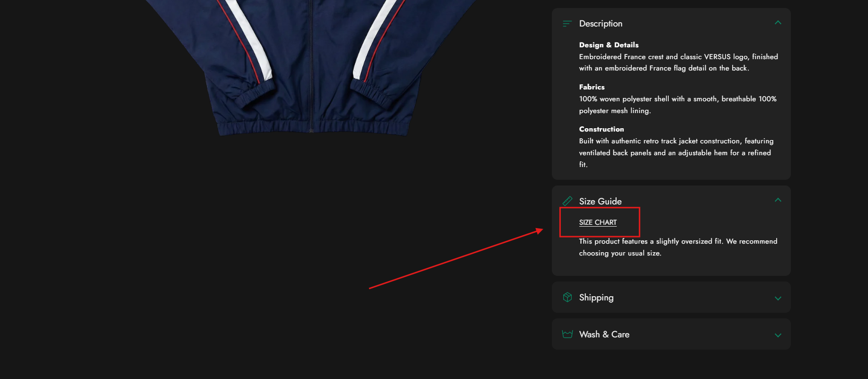Collapse the Description section chevron

(778, 23)
